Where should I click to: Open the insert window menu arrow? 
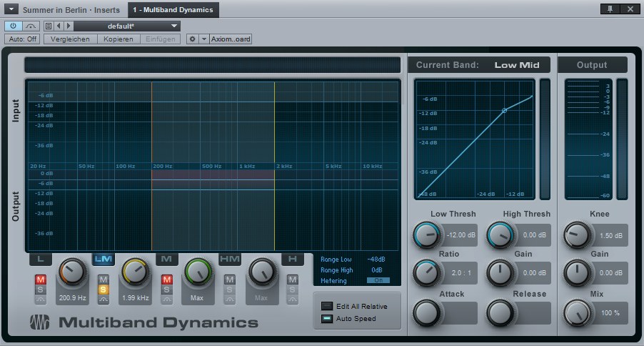[x=11, y=9]
